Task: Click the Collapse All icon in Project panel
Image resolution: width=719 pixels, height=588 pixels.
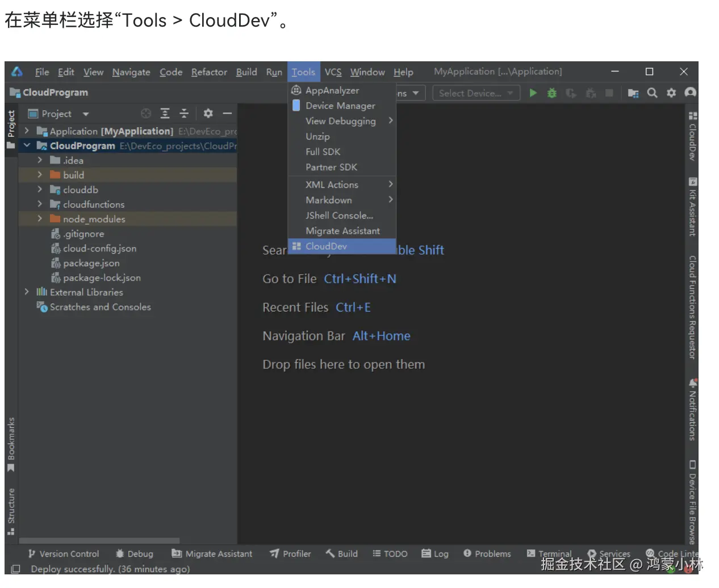Action: (184, 114)
